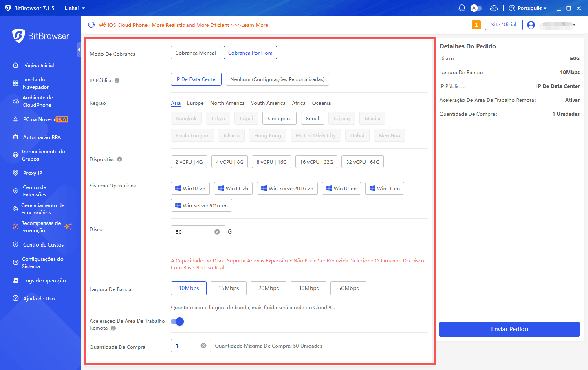Open the iOS Cloud Phone Learn More link
This screenshot has height=370, width=588.
tap(189, 25)
